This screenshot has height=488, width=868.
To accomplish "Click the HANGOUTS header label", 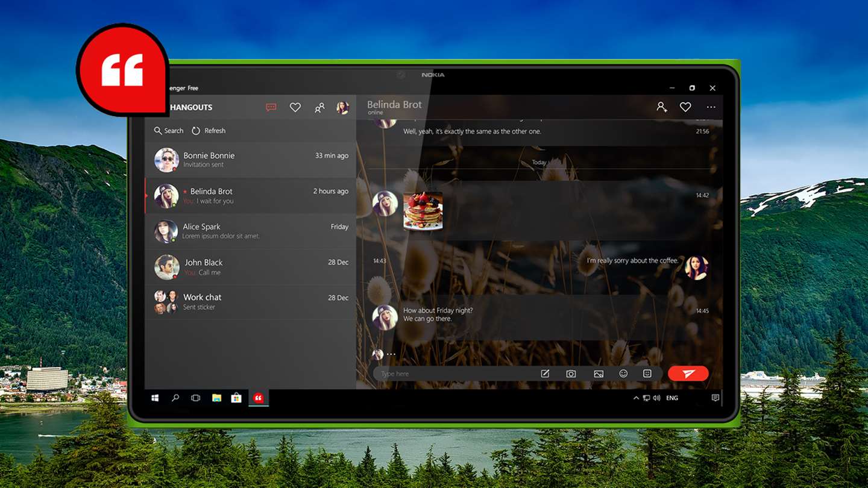I will (191, 107).
